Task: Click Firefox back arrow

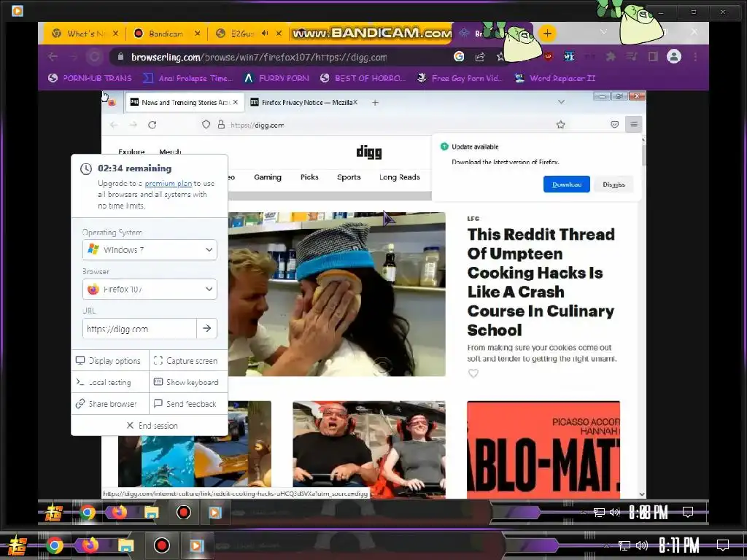Action: [113, 125]
